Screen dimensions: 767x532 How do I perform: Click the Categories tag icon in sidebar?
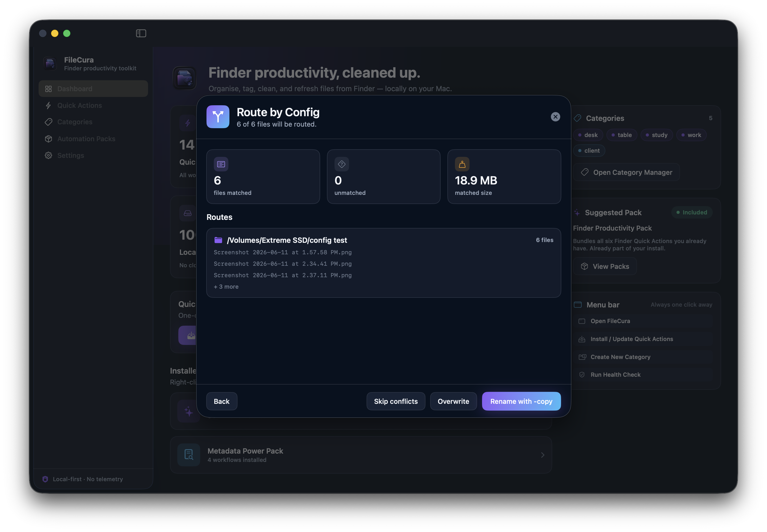tap(48, 122)
